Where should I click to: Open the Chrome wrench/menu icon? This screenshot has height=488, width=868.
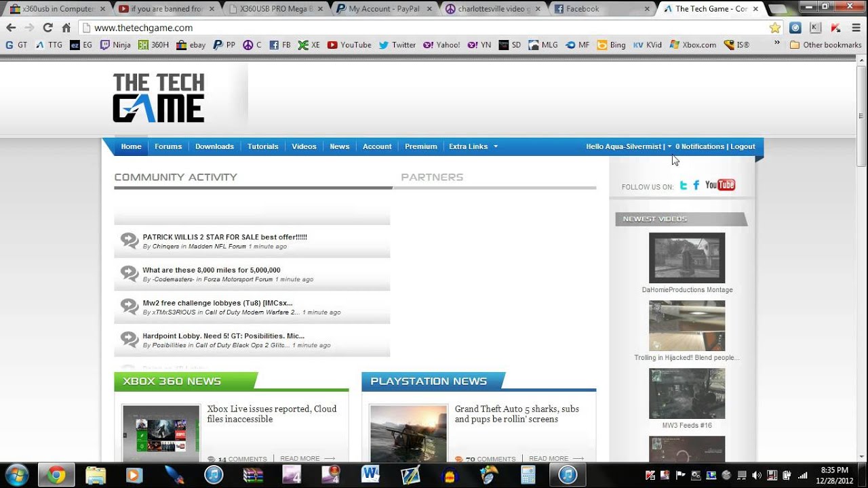855,28
